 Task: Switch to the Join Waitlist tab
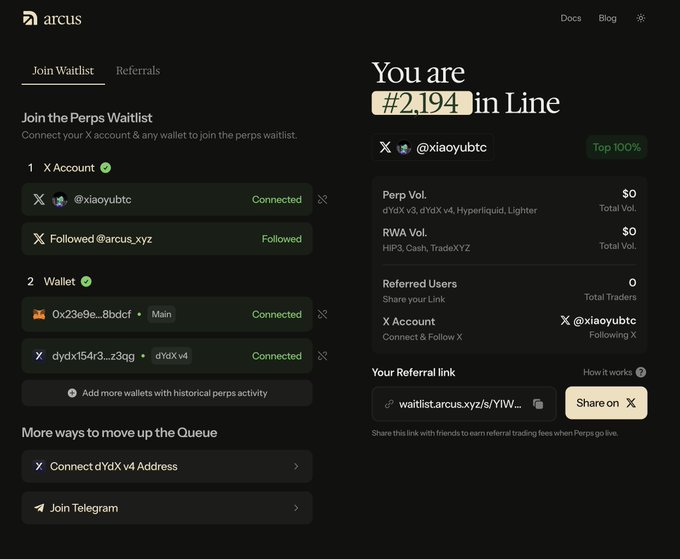(63, 71)
